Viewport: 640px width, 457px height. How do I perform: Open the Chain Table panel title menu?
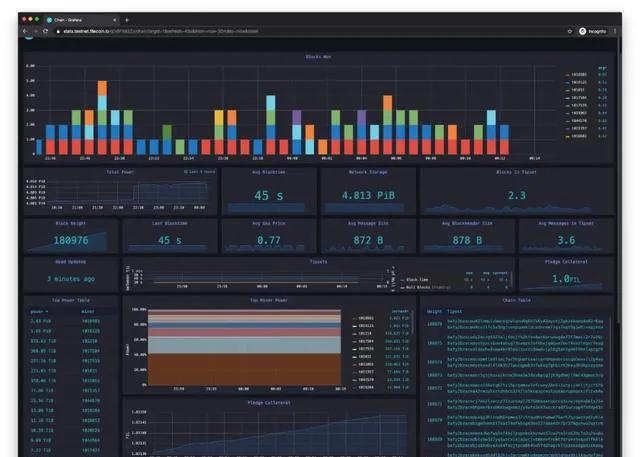516,300
